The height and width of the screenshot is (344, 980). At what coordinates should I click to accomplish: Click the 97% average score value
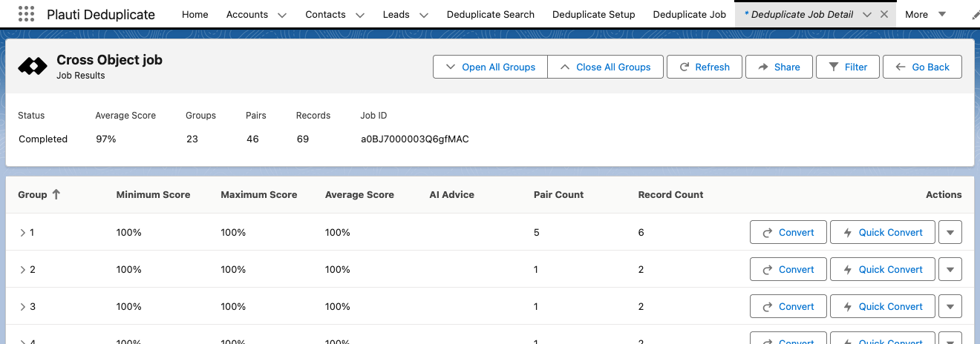pos(106,139)
